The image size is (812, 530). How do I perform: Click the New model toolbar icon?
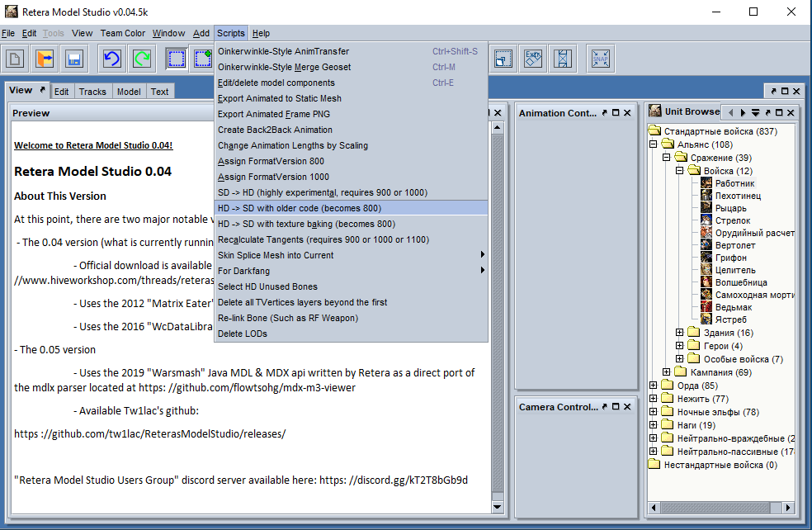tap(15, 59)
